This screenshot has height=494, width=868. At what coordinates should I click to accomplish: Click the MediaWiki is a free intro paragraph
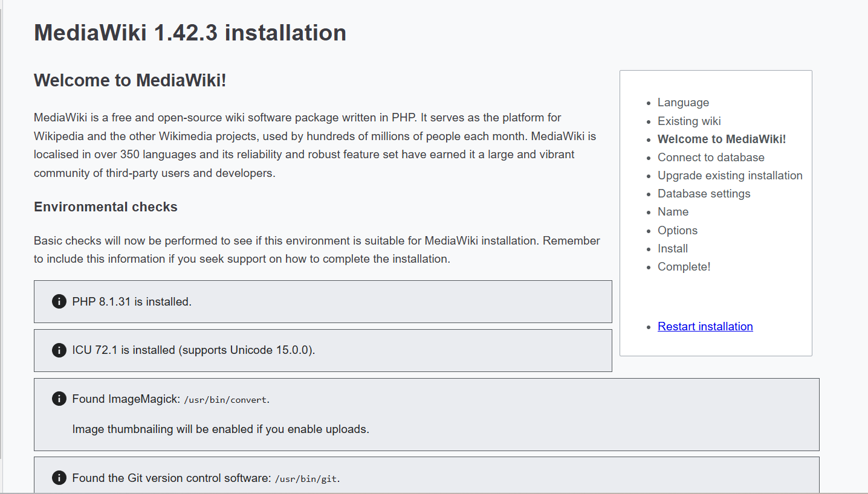[315, 145]
